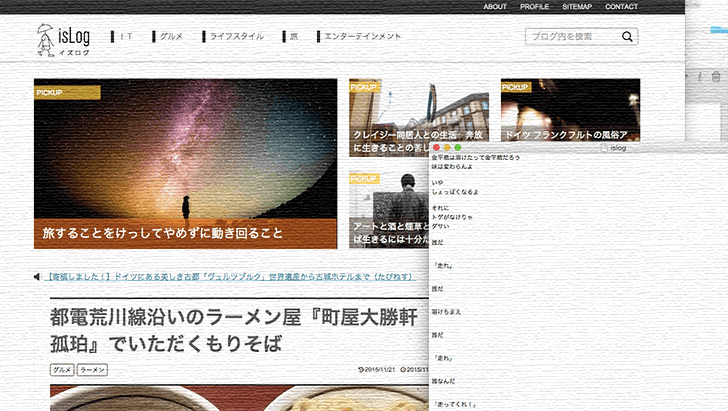Open 旅することをけっしてやめずに動き回ること article
Screen dimensions: 728x411
pos(162,233)
